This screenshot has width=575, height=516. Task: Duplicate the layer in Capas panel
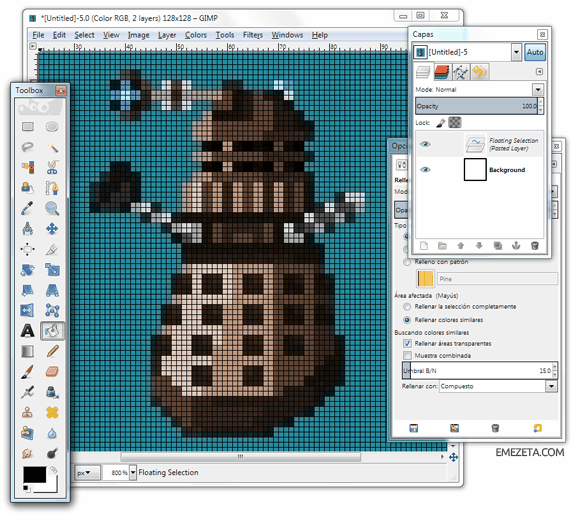pyautogui.click(x=498, y=246)
